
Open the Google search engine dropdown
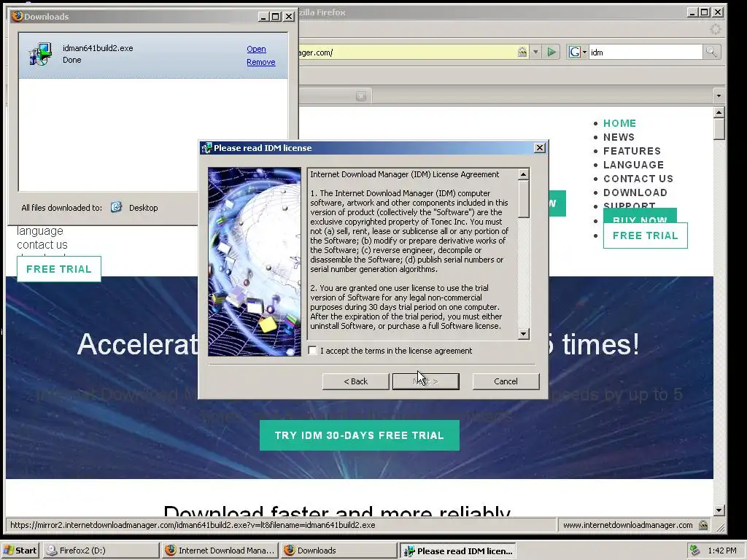pos(578,52)
